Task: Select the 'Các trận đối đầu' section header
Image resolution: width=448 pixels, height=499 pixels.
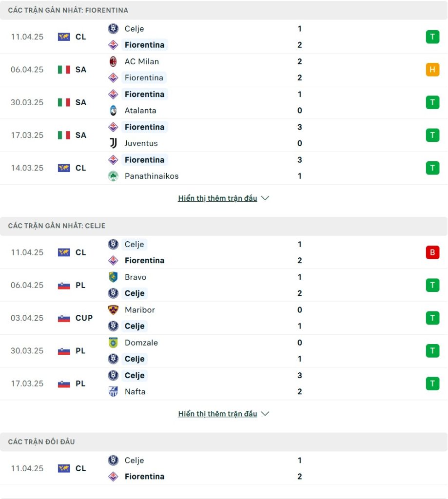Action: click(x=224, y=441)
